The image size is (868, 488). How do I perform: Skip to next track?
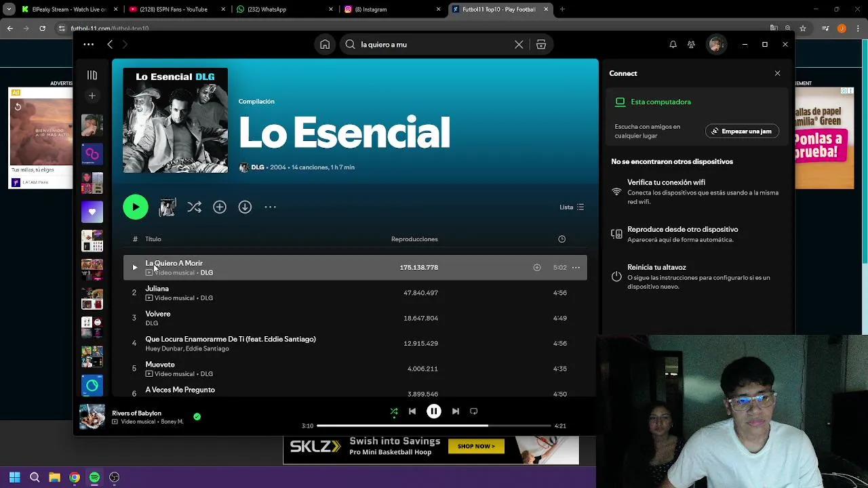[x=456, y=411]
